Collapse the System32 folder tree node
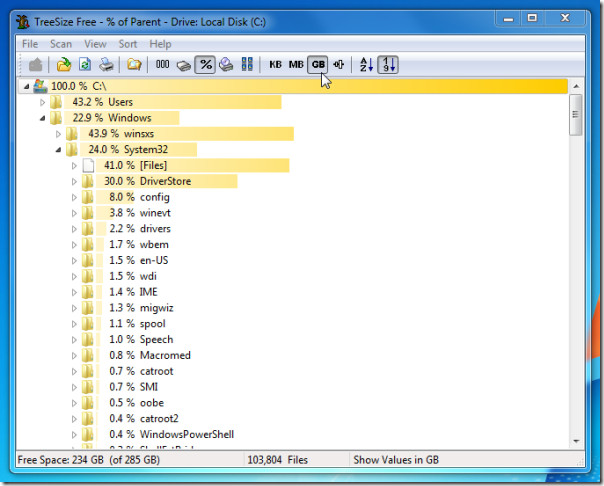The image size is (604, 486). pyautogui.click(x=58, y=150)
